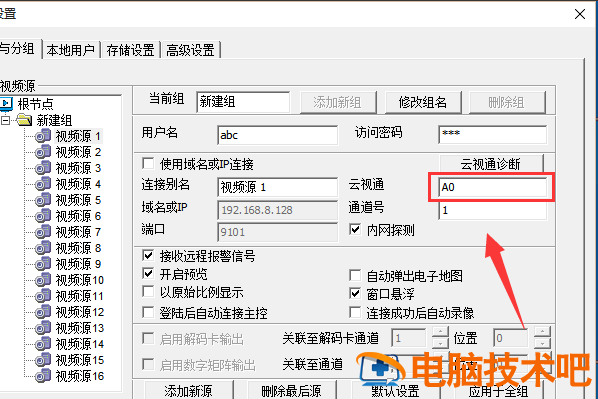Click camera icon beside 视频源 3

[x=43, y=168]
